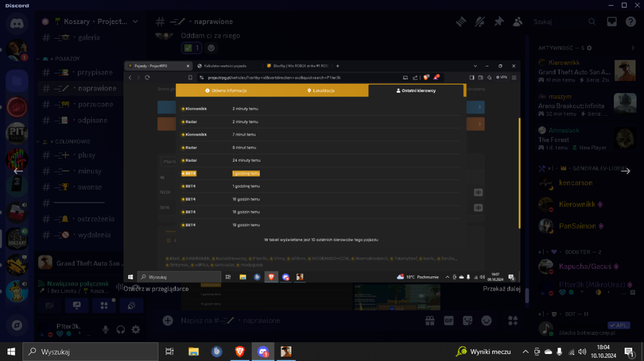Open Task View on Windows taskbar
This screenshot has height=361, width=644.
(x=169, y=351)
